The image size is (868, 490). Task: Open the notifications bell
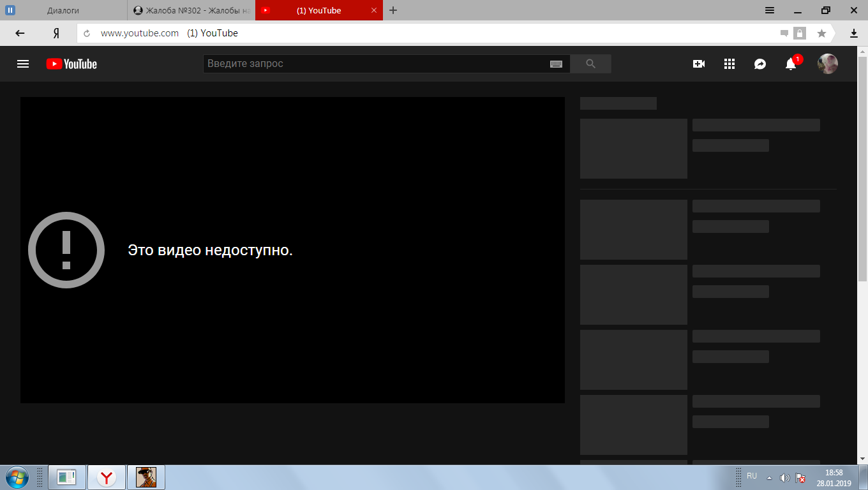coord(791,64)
